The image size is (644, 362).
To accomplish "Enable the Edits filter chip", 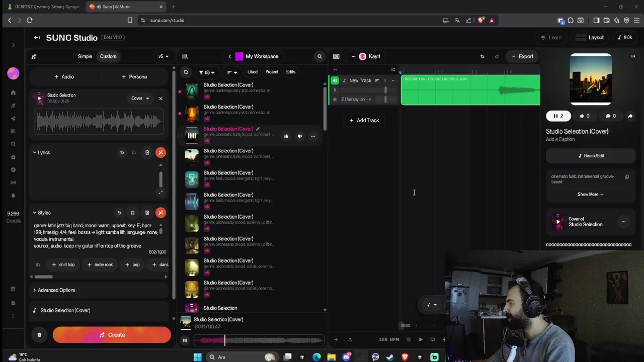I will pos(291,72).
